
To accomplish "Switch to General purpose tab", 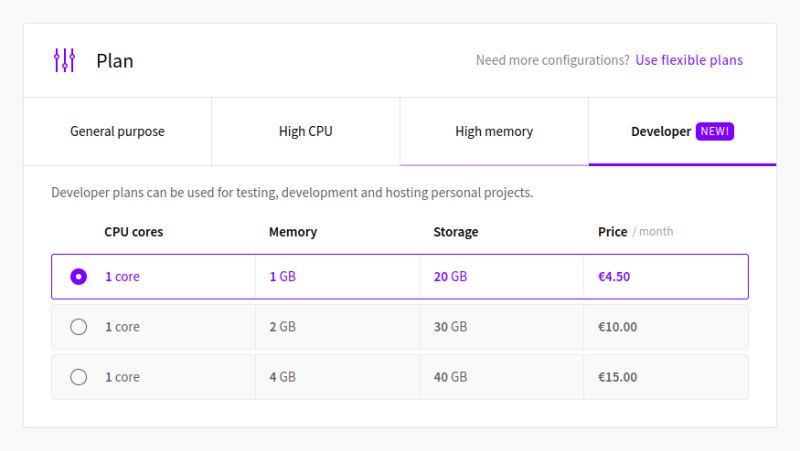I will pyautogui.click(x=117, y=131).
